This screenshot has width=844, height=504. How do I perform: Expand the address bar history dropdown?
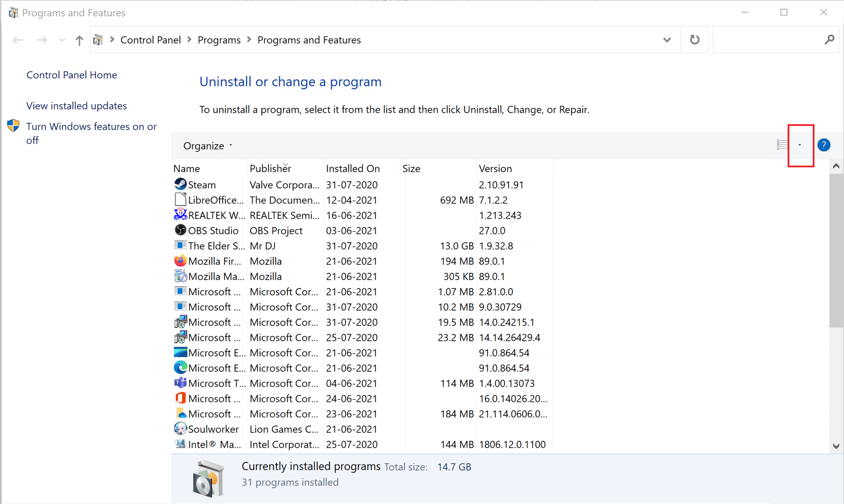click(x=667, y=40)
